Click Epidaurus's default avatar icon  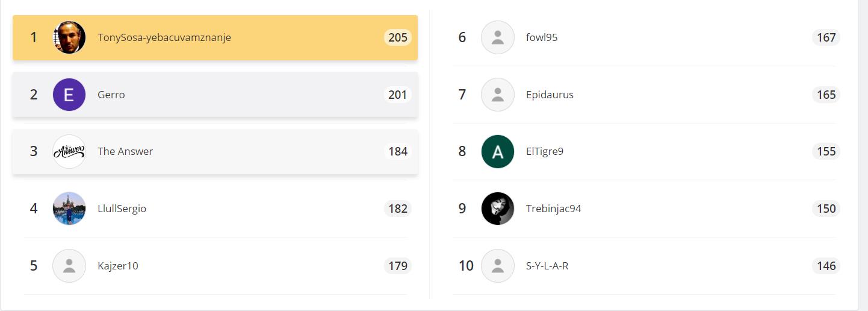tap(498, 95)
